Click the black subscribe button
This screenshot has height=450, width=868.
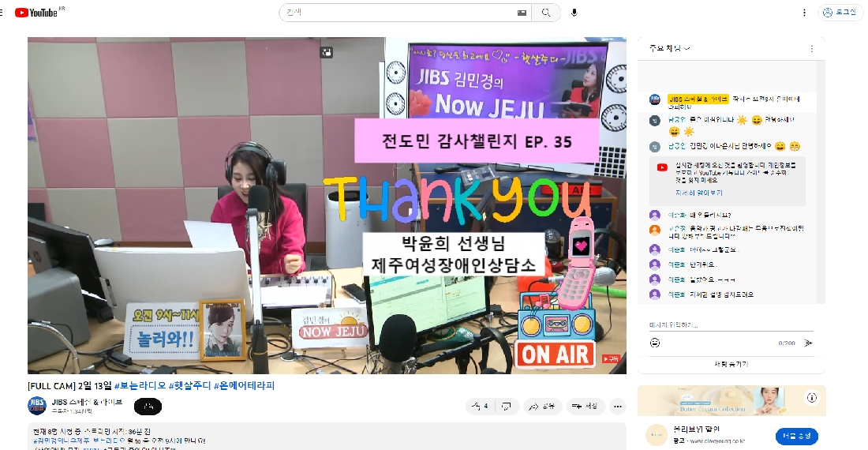tap(148, 407)
